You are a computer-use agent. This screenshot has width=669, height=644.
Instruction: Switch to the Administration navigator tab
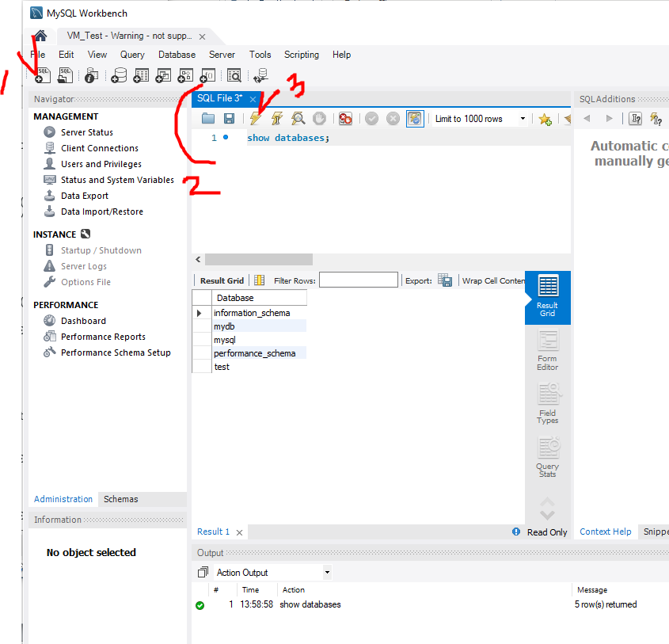(x=63, y=499)
